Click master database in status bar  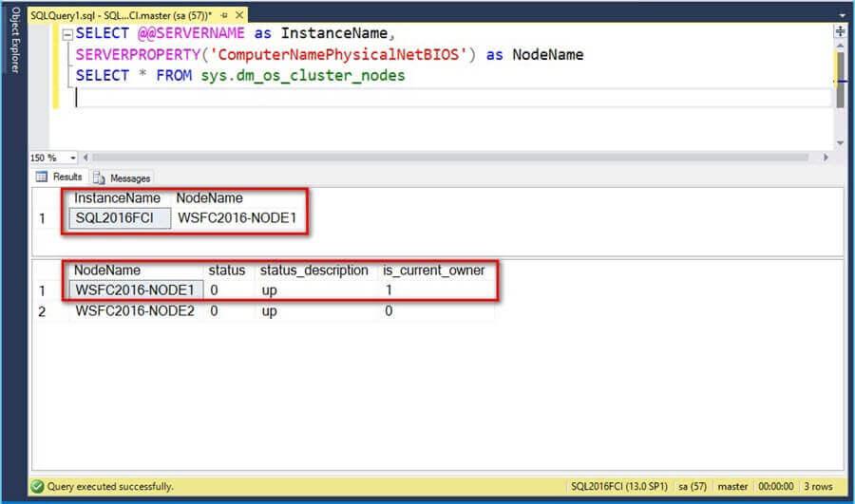[x=732, y=487]
